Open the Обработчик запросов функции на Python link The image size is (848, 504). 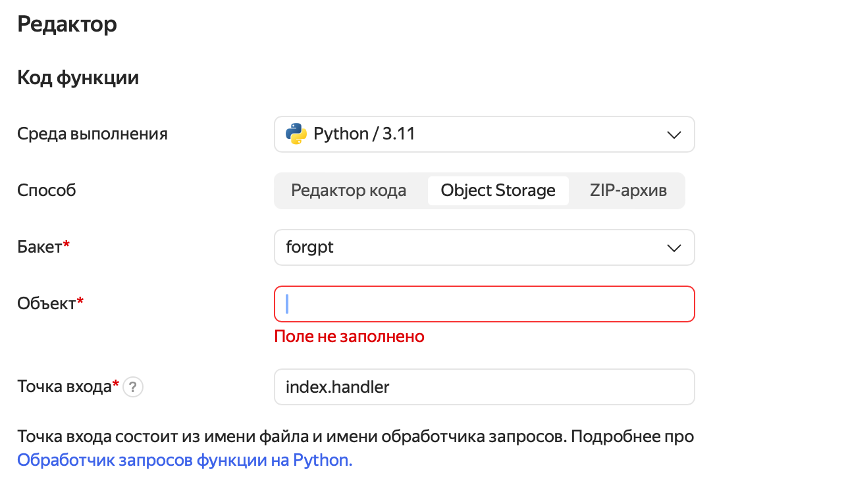[185, 460]
